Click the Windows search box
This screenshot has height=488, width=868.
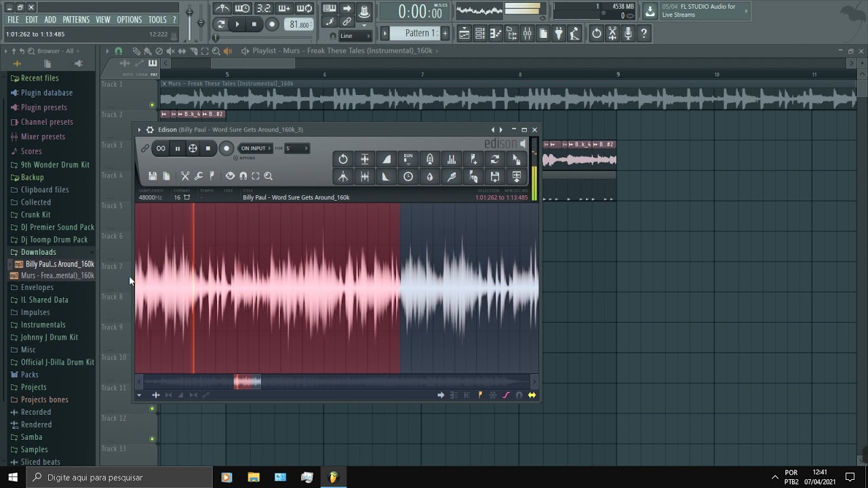coord(119,477)
